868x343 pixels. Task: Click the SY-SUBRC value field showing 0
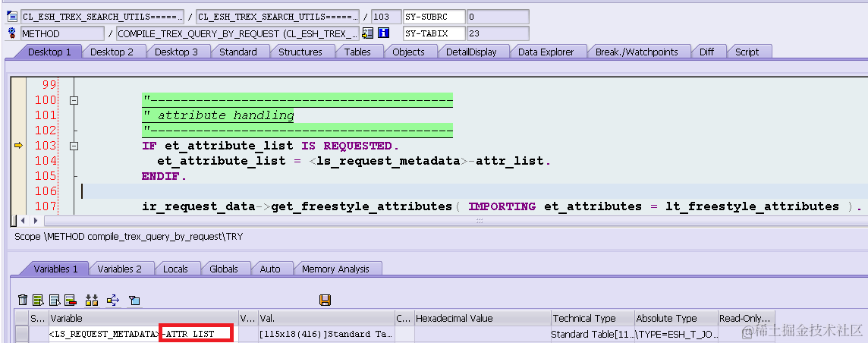point(498,17)
